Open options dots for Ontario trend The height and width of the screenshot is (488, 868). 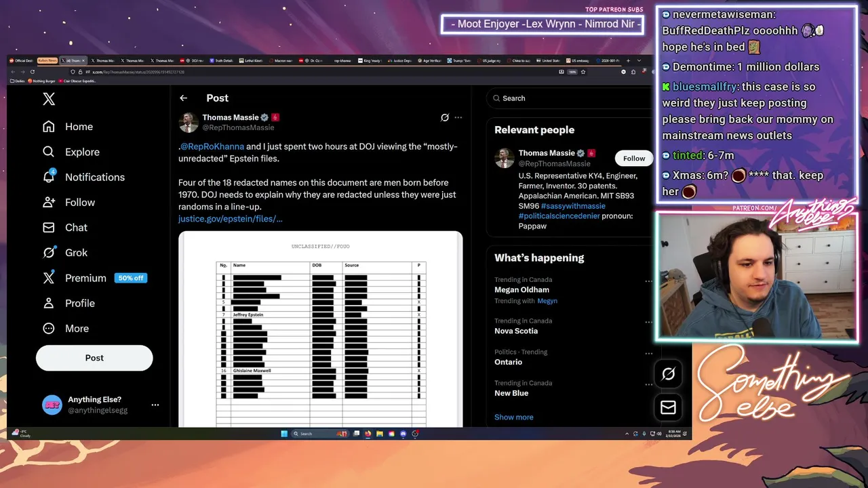point(649,354)
